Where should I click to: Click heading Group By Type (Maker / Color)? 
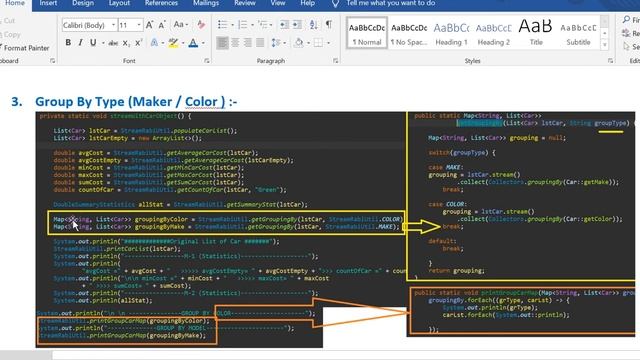[x=136, y=102]
